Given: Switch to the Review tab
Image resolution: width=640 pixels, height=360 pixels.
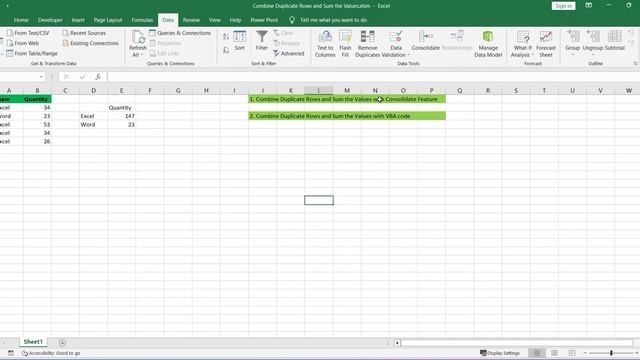Looking at the screenshot, I should (191, 20).
